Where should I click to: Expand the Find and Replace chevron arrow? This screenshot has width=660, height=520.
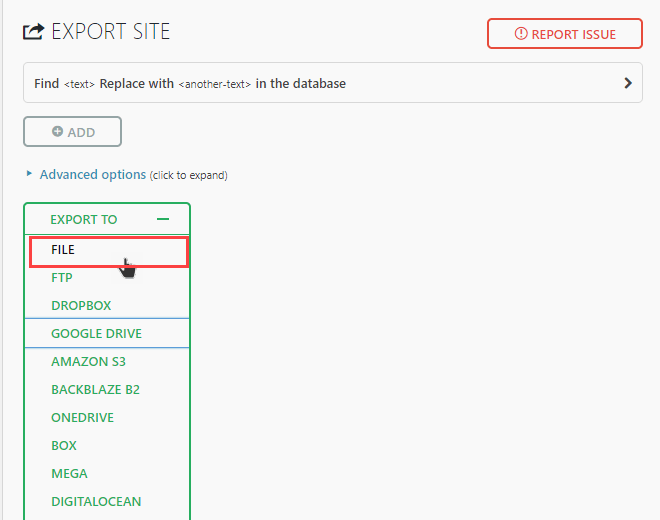pyautogui.click(x=628, y=83)
